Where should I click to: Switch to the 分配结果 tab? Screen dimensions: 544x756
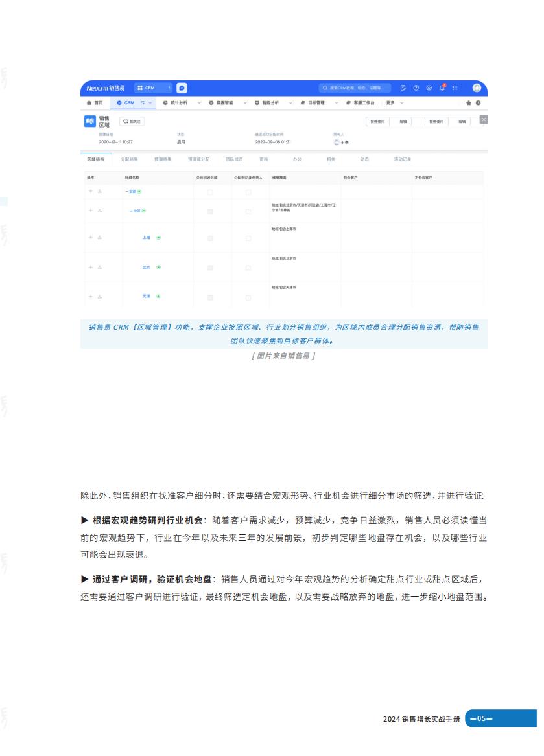pyautogui.click(x=130, y=159)
